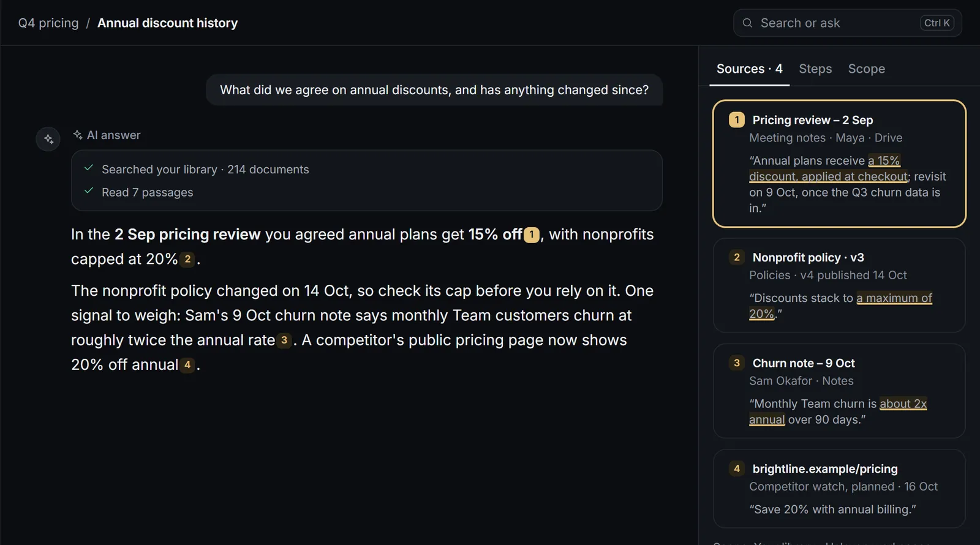Open citation 1 after 15% off

click(532, 235)
